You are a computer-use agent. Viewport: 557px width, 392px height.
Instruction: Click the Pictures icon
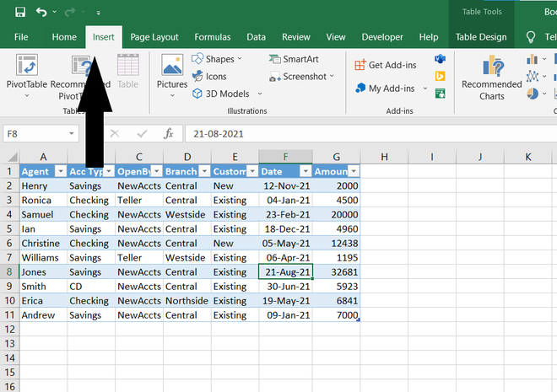pyautogui.click(x=172, y=72)
